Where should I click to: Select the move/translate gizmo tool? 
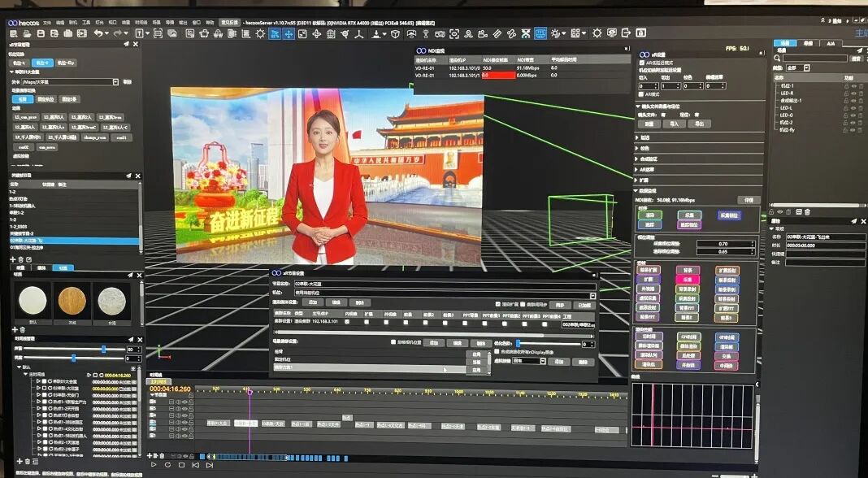point(289,34)
